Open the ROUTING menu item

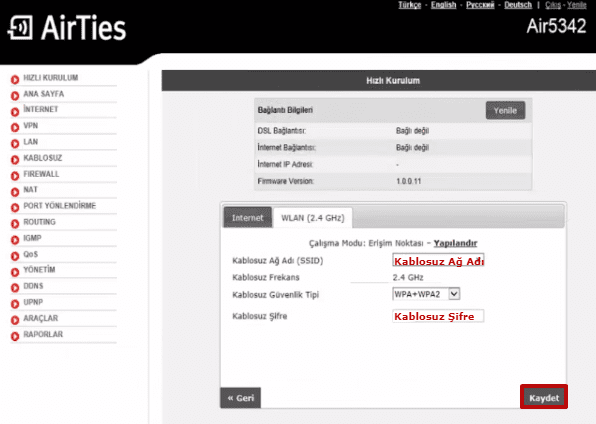pos(40,222)
